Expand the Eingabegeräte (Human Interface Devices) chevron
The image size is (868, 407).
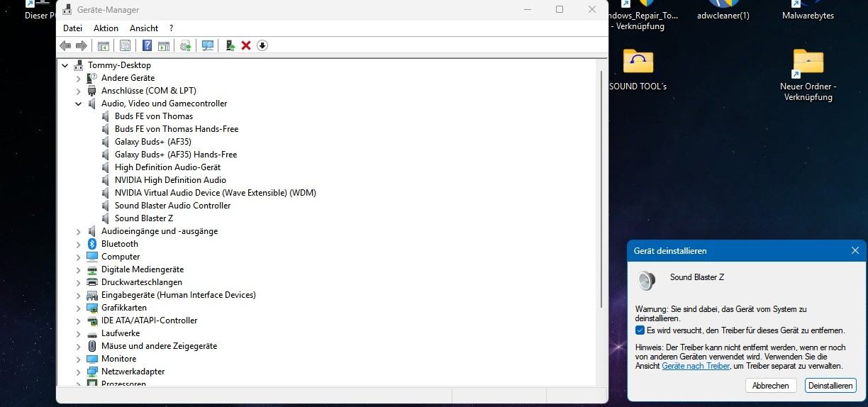pyautogui.click(x=79, y=295)
